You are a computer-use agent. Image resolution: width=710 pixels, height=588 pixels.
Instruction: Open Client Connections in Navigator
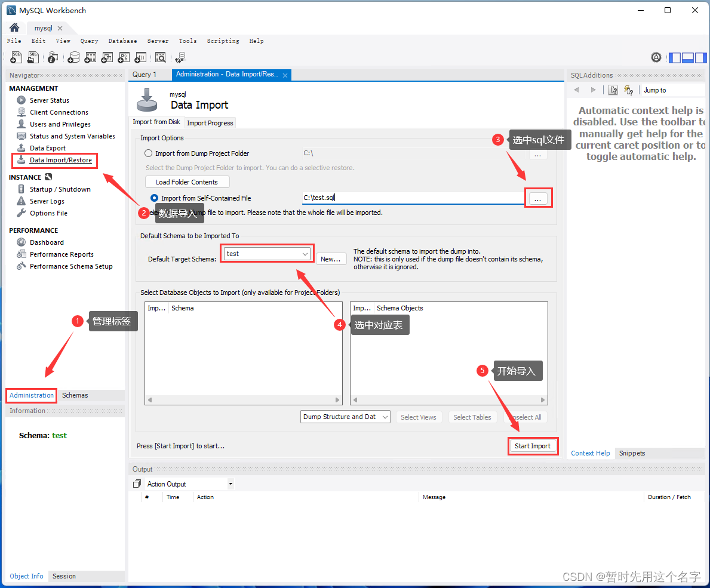pos(59,112)
